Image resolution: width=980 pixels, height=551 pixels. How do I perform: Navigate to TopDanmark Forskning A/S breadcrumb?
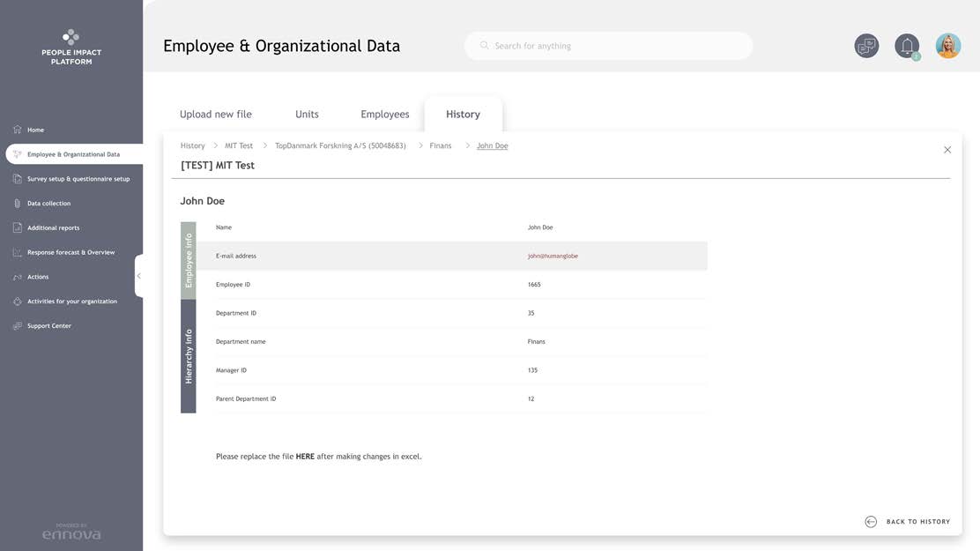click(x=340, y=146)
